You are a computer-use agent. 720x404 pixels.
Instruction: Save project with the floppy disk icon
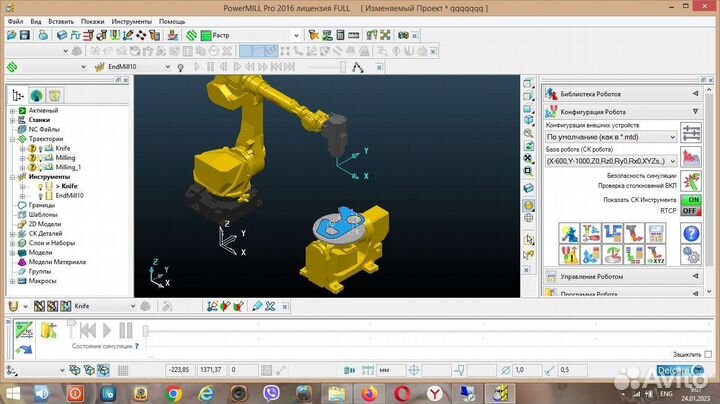point(25,35)
